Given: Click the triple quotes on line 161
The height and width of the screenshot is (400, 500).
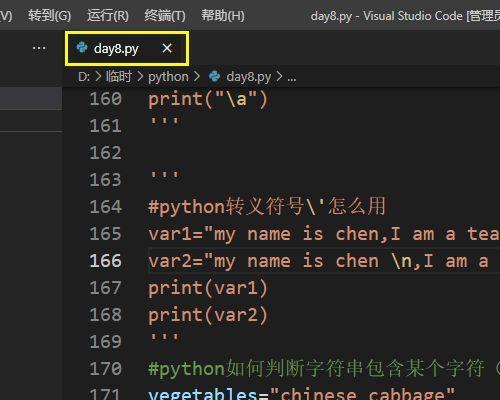Looking at the screenshot, I should [x=165, y=121].
